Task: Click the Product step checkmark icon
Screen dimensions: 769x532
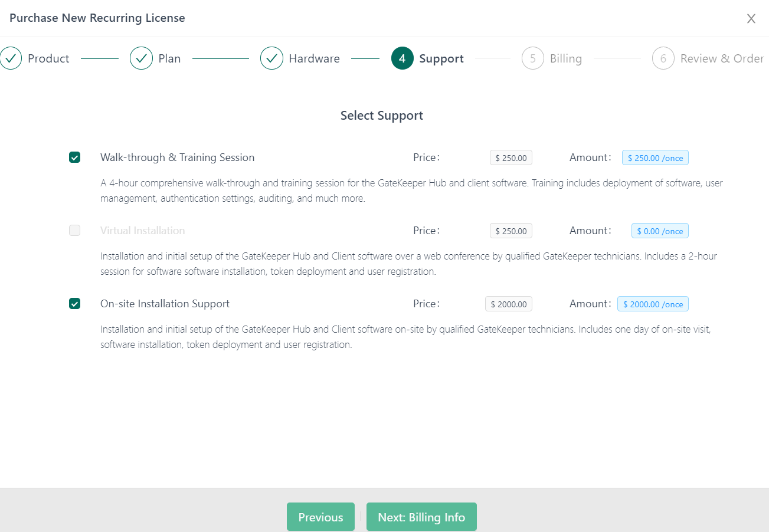Action: (x=11, y=58)
